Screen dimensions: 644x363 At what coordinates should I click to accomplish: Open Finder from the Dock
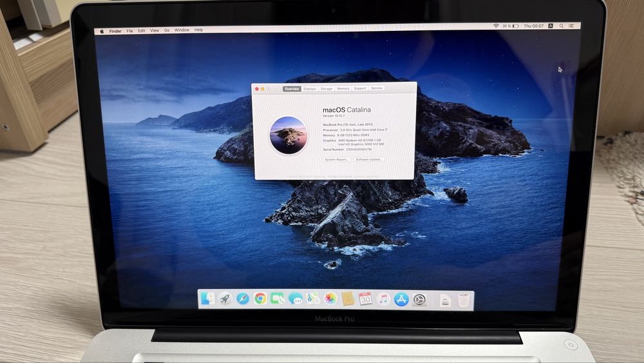207,299
